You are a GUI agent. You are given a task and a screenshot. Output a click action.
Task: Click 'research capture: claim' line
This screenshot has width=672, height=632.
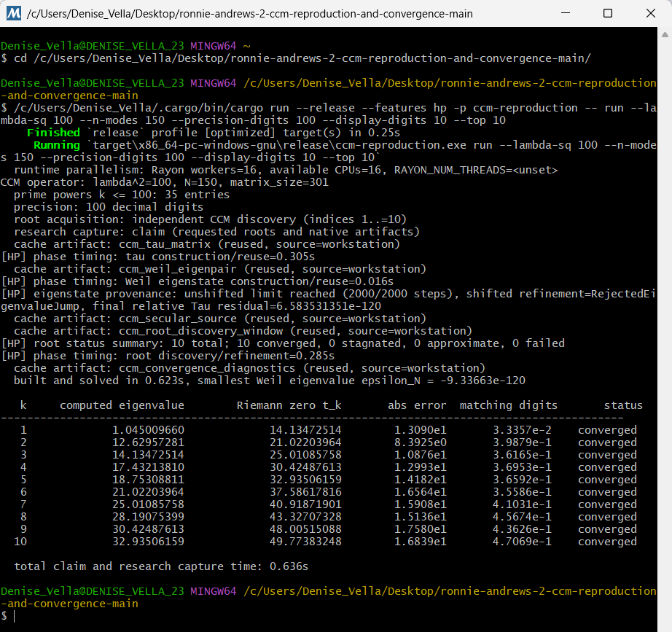(x=217, y=232)
